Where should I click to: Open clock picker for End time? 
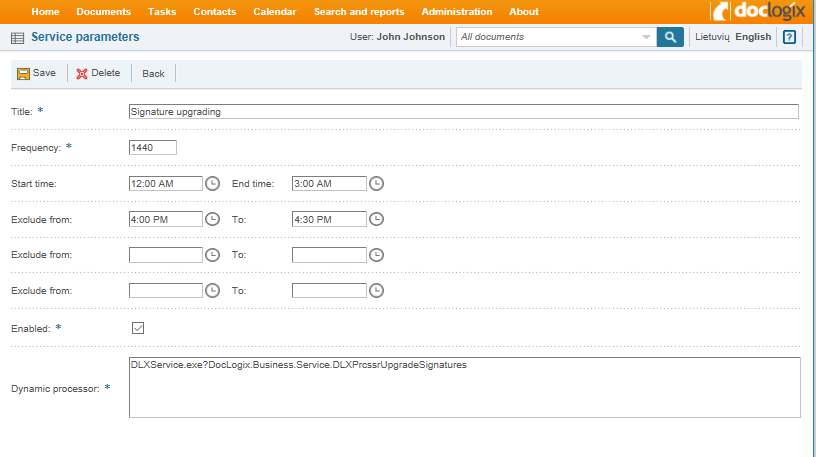click(x=376, y=183)
